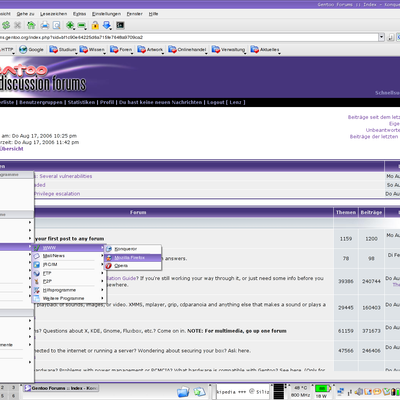Open the Weitere Programme submenu entry

(x=69, y=298)
